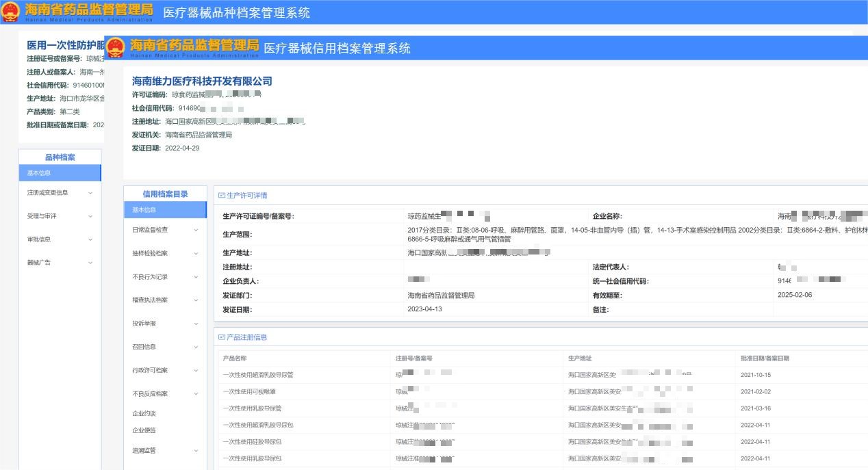Click the 生产许可详情 panel title
The image size is (868, 470).
[x=247, y=196]
